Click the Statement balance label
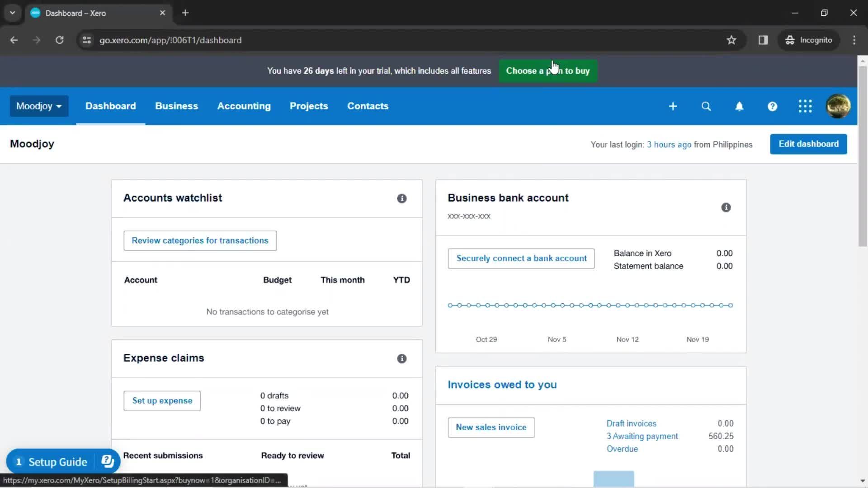Screen dimensions: 868x488 pyautogui.click(x=648, y=266)
